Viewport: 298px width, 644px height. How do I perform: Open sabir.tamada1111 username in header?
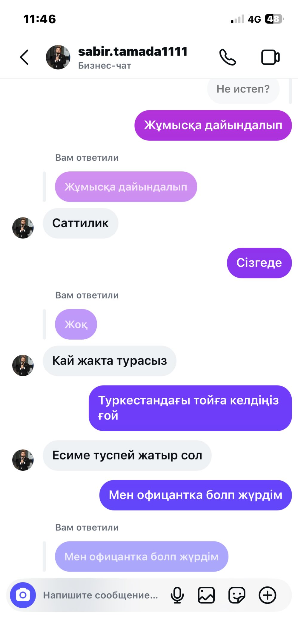[x=133, y=52]
